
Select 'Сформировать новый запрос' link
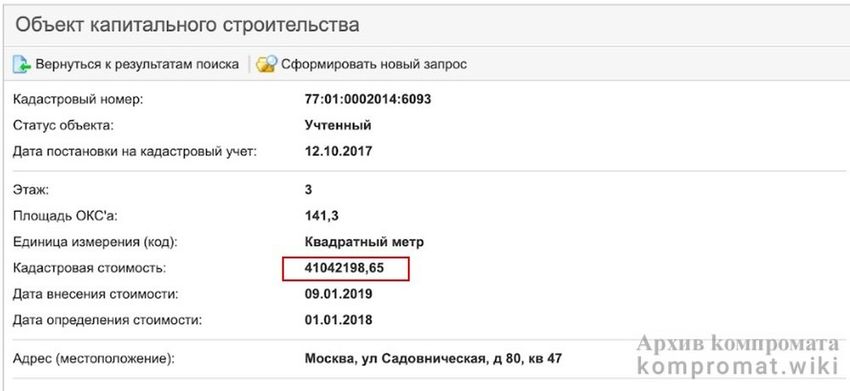pos(374,65)
